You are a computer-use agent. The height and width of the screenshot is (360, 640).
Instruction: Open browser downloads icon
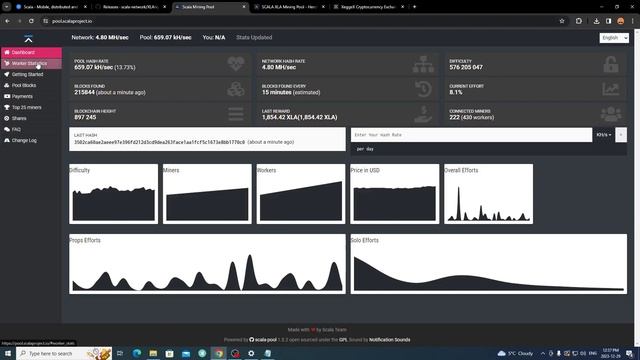tap(596, 21)
